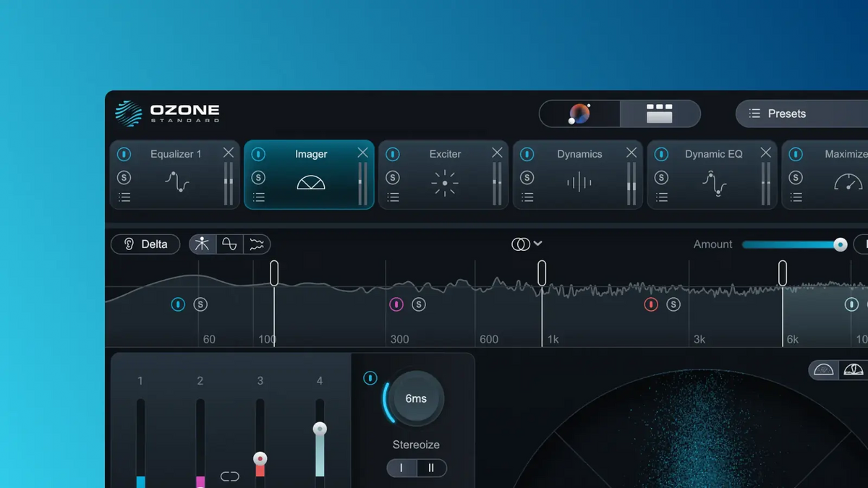Open Dynamics module presets list
The image size is (868, 488).
coord(528,197)
